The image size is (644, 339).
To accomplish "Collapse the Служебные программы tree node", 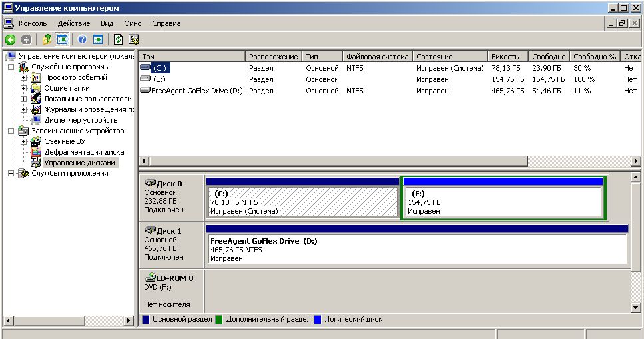I will coord(11,67).
